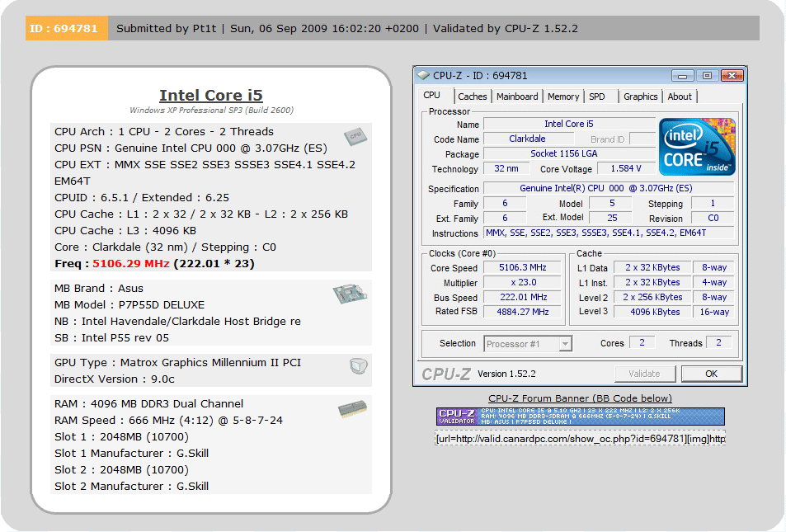This screenshot has height=532, width=786.
Task: Click the Instructions field listing MMX, SSE
Action: pos(609,233)
